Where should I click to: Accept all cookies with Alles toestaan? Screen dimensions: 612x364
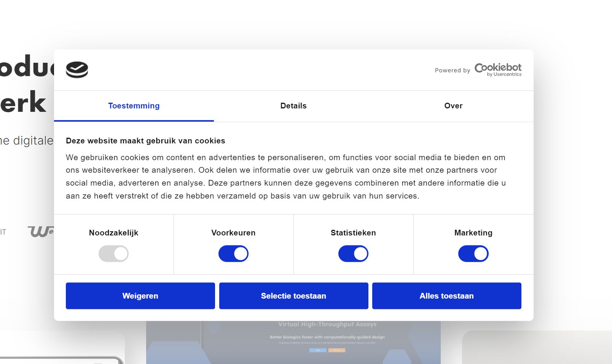coord(446,296)
